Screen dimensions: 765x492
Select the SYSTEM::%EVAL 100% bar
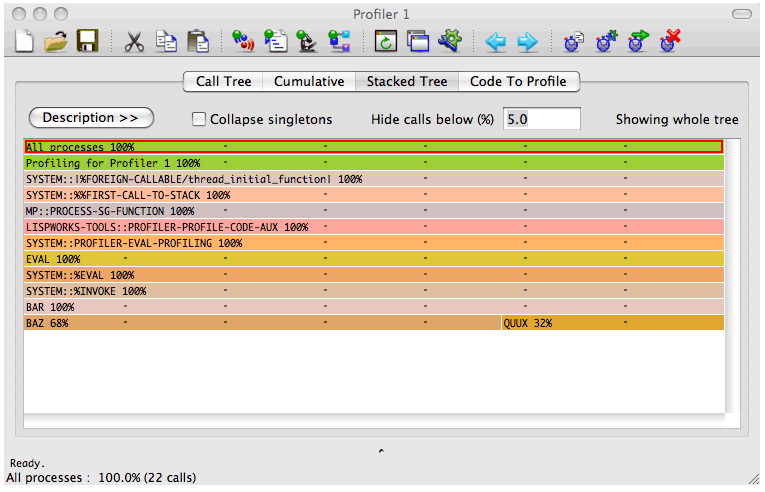(374, 275)
